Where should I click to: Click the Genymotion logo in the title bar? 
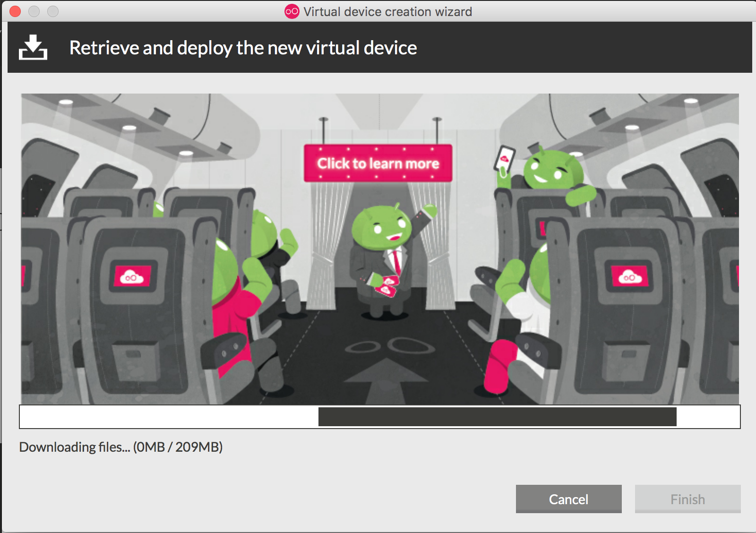(292, 11)
